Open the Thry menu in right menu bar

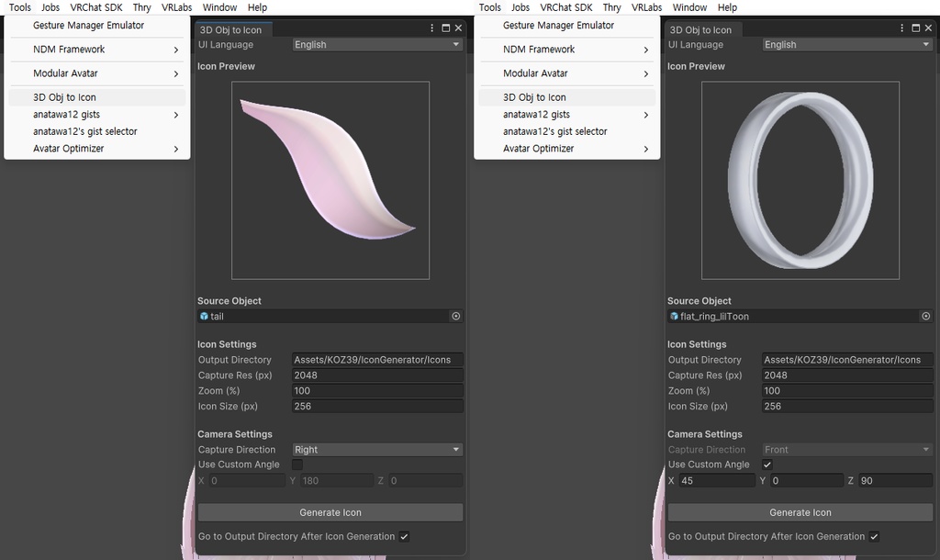611,7
